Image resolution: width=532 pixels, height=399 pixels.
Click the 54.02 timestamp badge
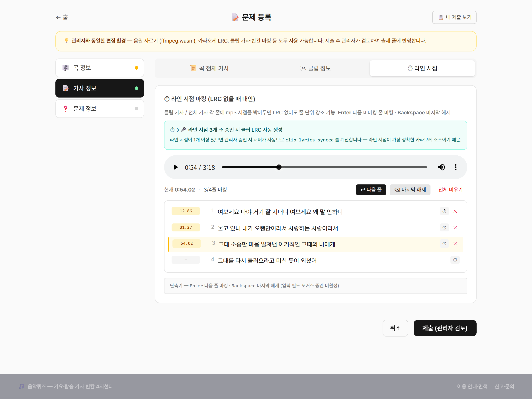(x=187, y=244)
